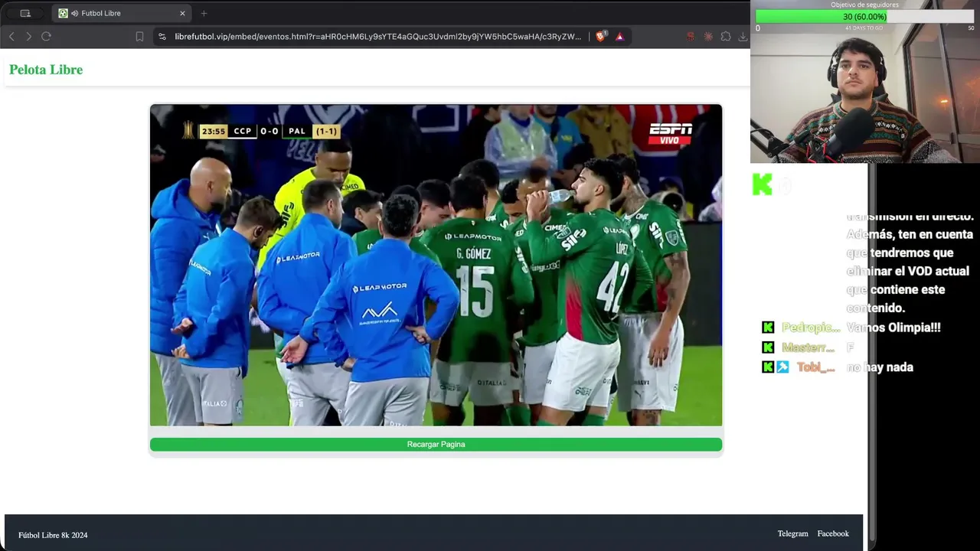Open the second red extension icon

pyautogui.click(x=708, y=36)
